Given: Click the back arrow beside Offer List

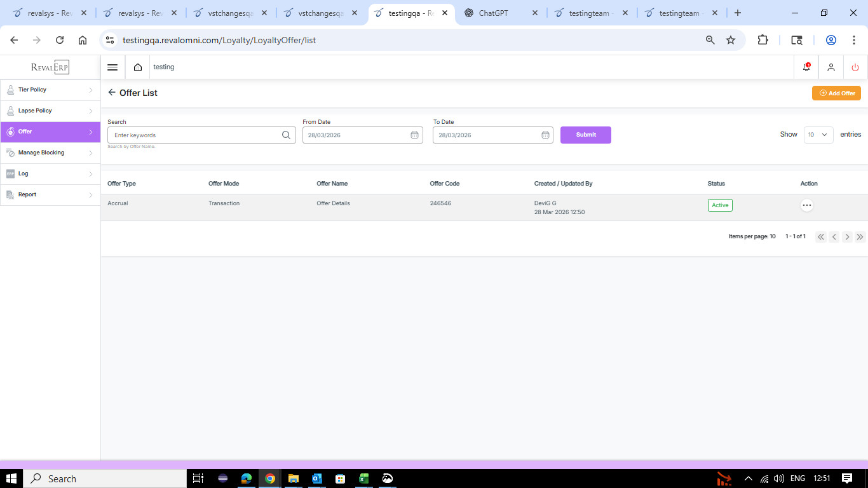Looking at the screenshot, I should pos(112,93).
